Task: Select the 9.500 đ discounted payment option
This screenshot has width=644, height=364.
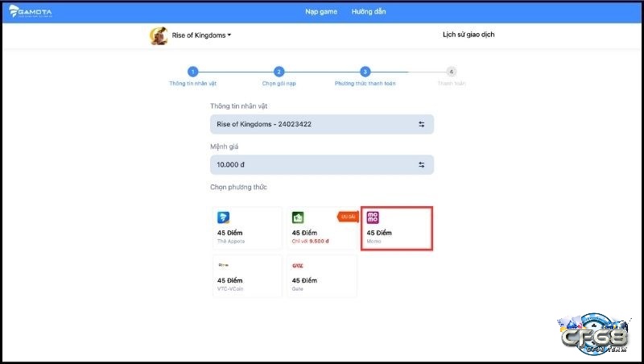Action: [x=322, y=229]
